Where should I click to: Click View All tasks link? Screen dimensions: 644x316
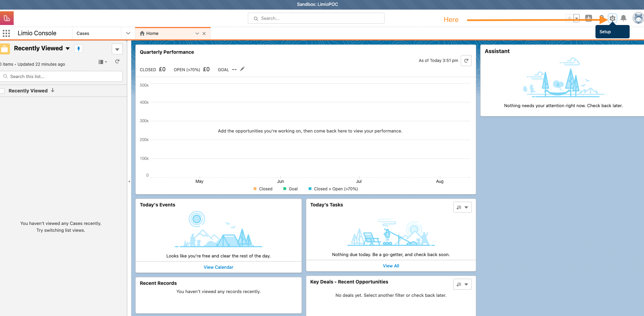pyautogui.click(x=391, y=266)
